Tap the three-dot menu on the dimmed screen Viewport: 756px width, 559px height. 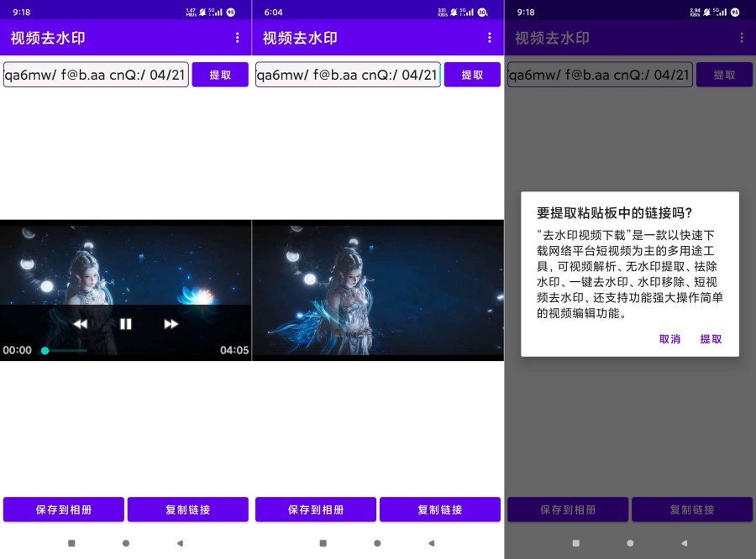[741, 38]
